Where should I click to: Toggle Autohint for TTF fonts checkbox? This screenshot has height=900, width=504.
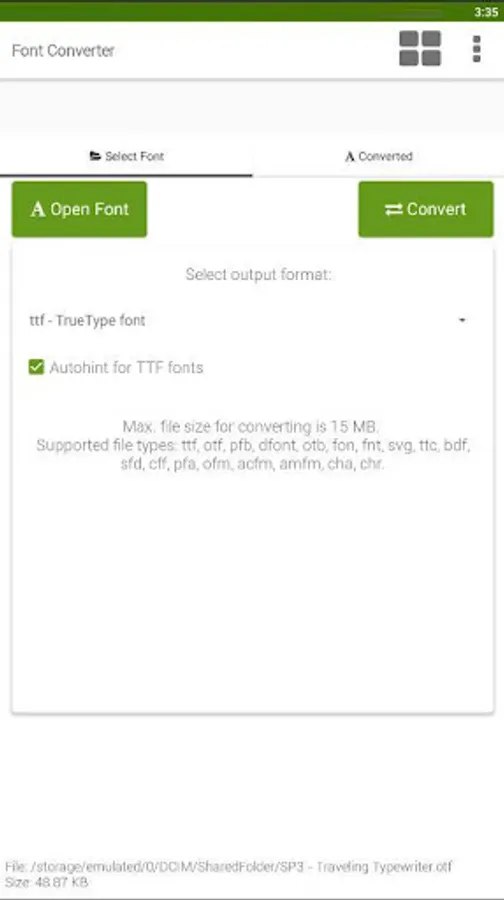coord(36,367)
